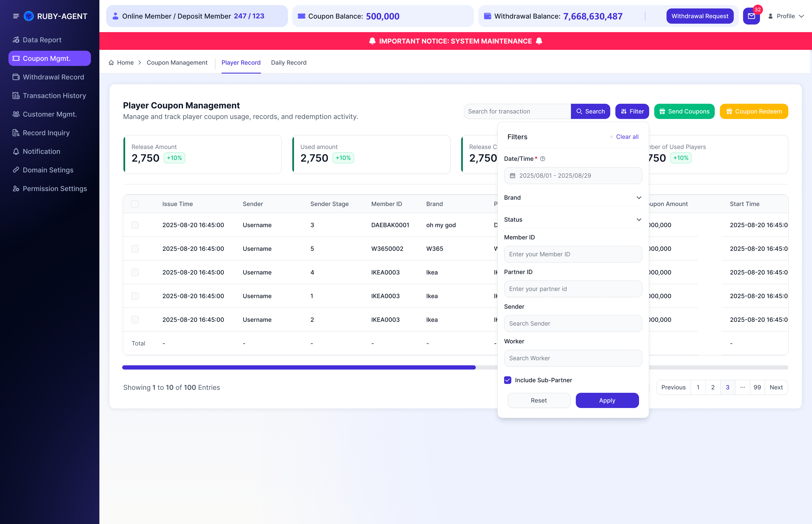Click the Withdrawal Balance wallet icon
This screenshot has height=524, width=812.
tap(488, 16)
